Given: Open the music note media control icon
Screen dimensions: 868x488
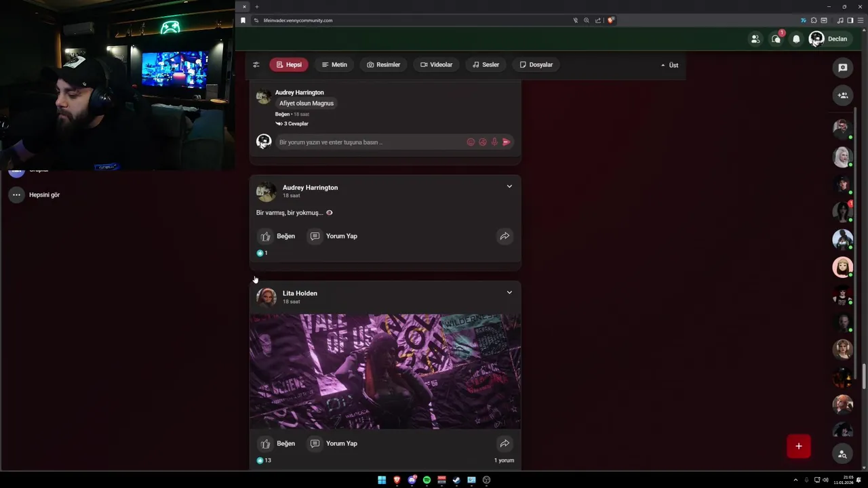Looking at the screenshot, I should click(841, 20).
